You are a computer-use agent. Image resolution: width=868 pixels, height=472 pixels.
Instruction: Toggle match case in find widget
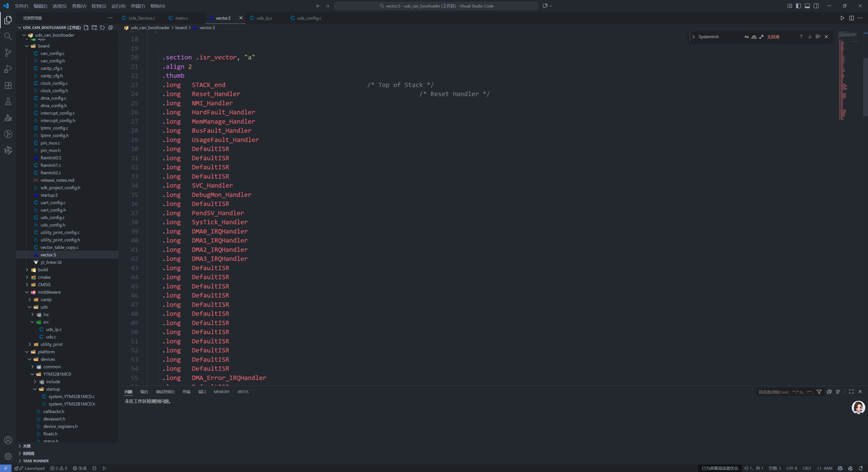[x=746, y=37]
